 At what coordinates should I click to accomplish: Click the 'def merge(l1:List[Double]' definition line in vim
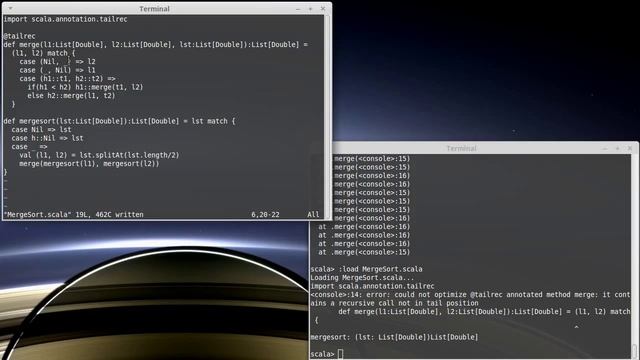(x=156, y=44)
